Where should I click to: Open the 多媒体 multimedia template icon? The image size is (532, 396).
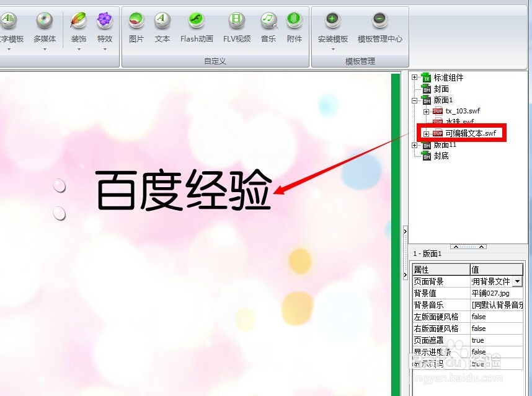point(45,20)
